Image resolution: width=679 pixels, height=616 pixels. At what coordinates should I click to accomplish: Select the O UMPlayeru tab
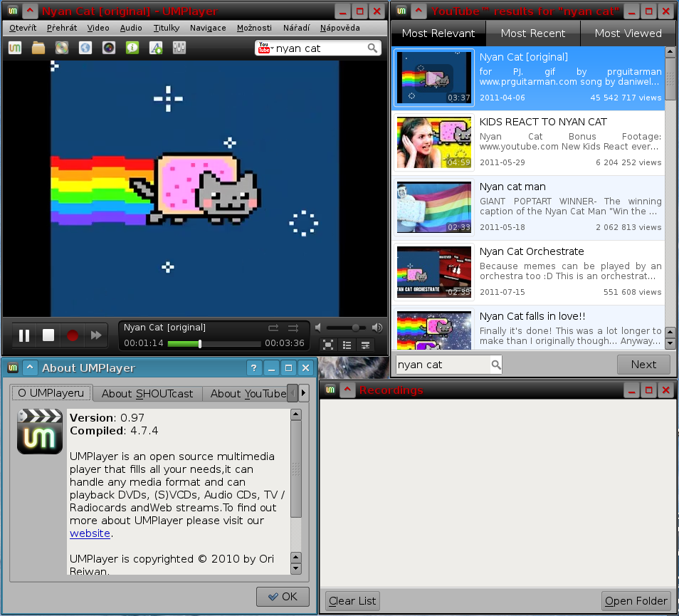51,393
